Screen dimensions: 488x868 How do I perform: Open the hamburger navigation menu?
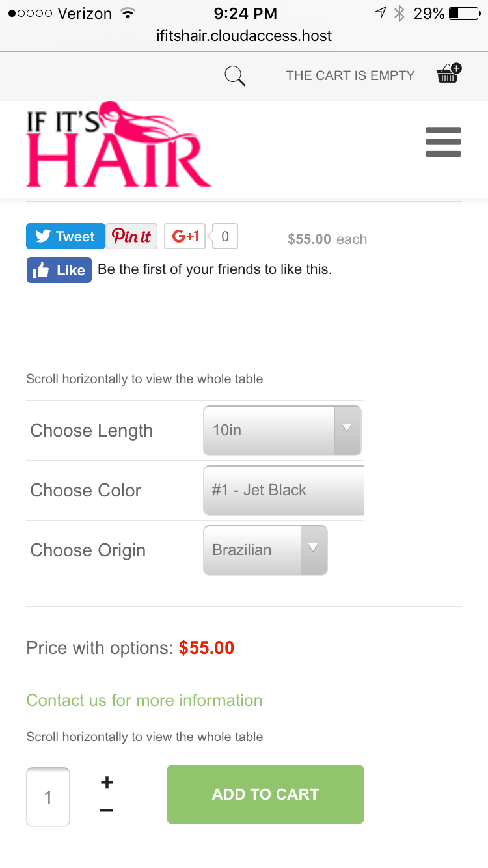(443, 142)
